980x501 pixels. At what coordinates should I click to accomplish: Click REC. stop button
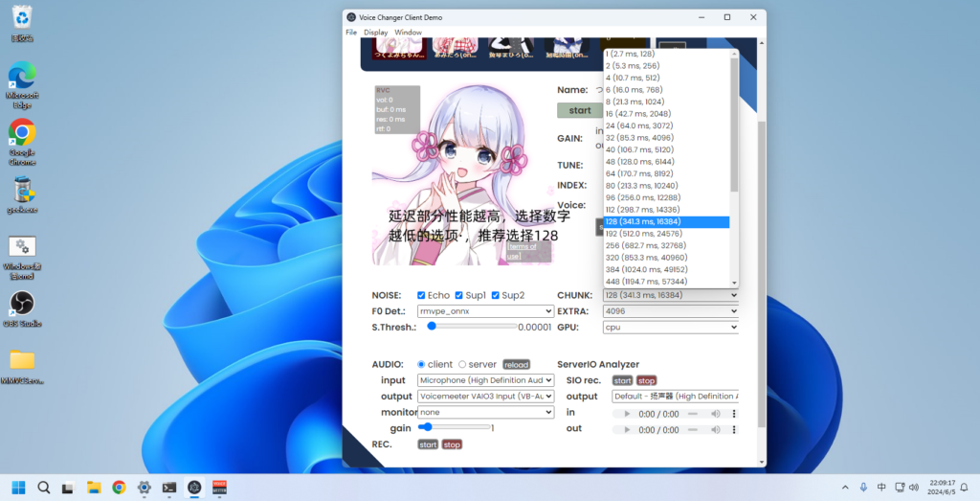pyautogui.click(x=452, y=444)
